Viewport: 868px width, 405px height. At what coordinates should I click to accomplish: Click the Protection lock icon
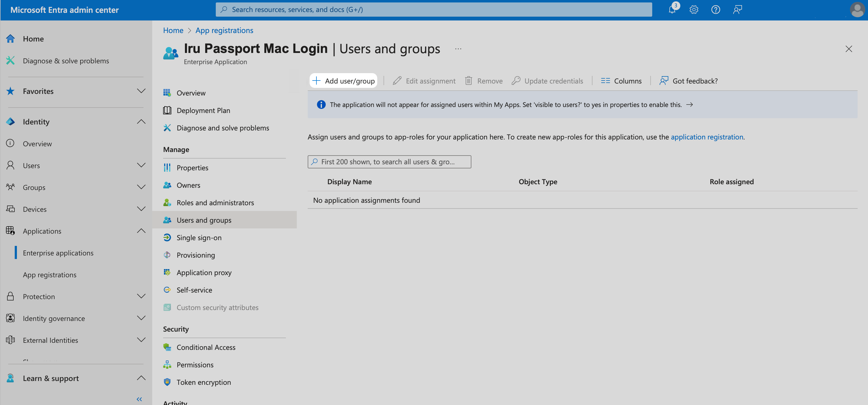coord(10,296)
